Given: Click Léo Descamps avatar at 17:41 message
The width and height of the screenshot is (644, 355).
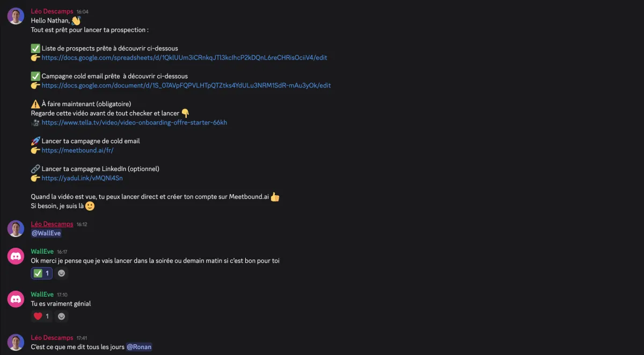Looking at the screenshot, I should point(16,342).
